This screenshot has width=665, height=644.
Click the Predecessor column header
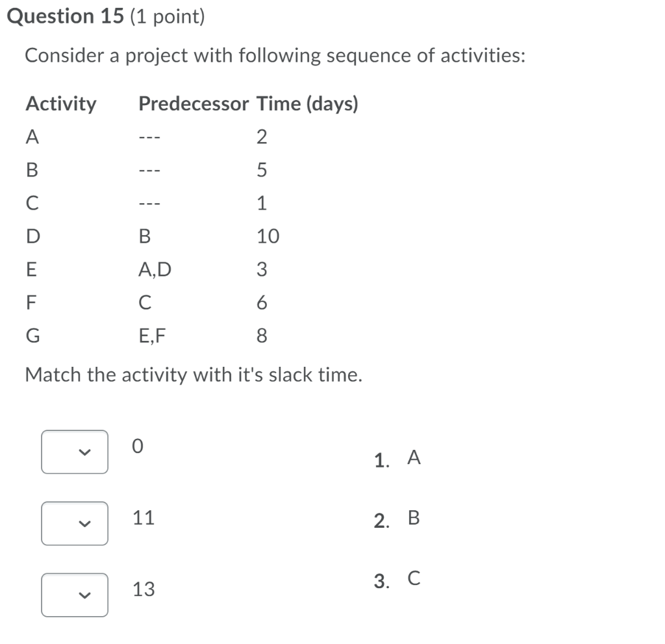pos(193,104)
